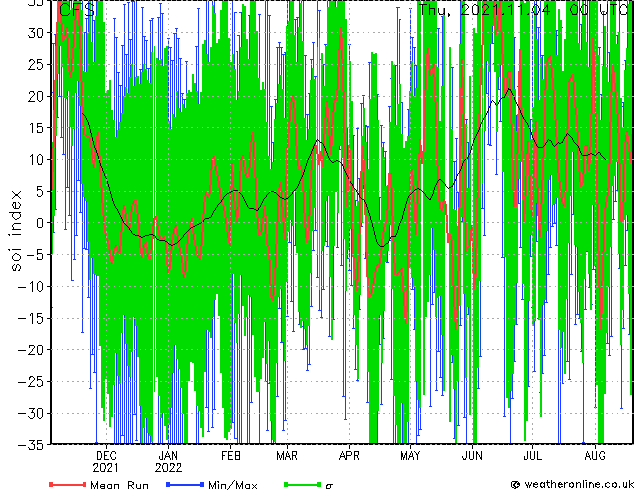
Task: Click the -35 y-axis tick label
Action: pyautogui.click(x=32, y=445)
